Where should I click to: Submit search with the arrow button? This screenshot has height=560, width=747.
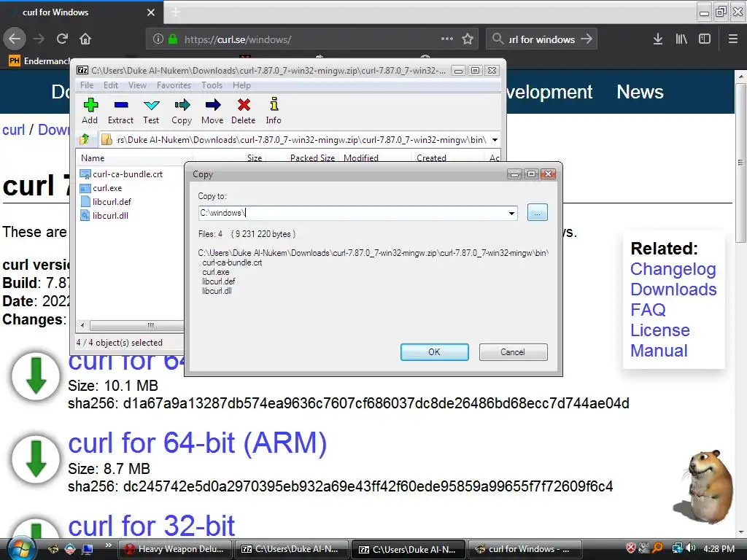pyautogui.click(x=587, y=39)
